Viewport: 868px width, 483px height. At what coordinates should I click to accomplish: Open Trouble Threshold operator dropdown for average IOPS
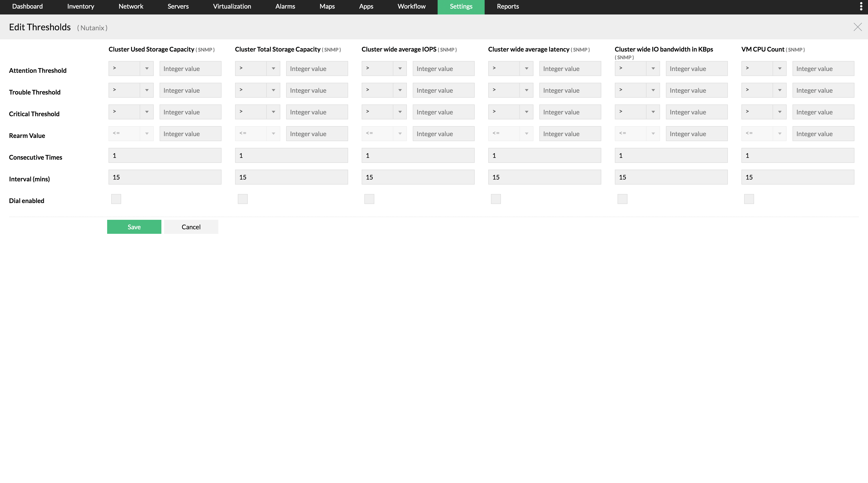[384, 90]
